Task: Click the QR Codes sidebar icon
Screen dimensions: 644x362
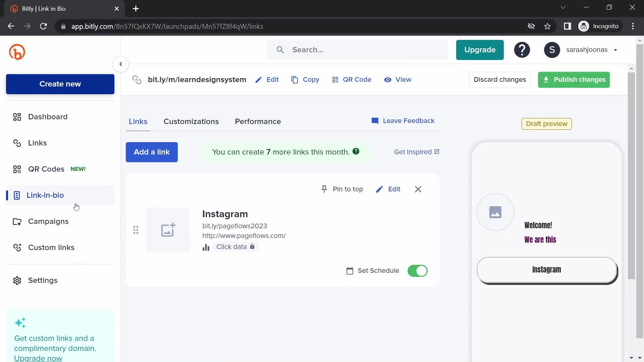Action: (x=17, y=169)
